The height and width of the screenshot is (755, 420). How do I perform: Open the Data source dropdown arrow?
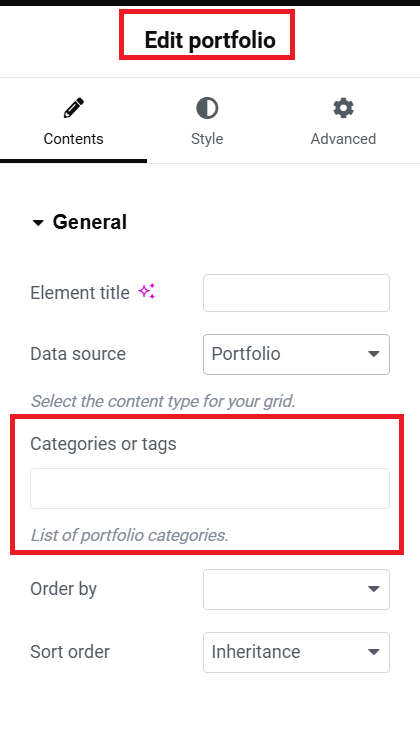tap(373, 354)
